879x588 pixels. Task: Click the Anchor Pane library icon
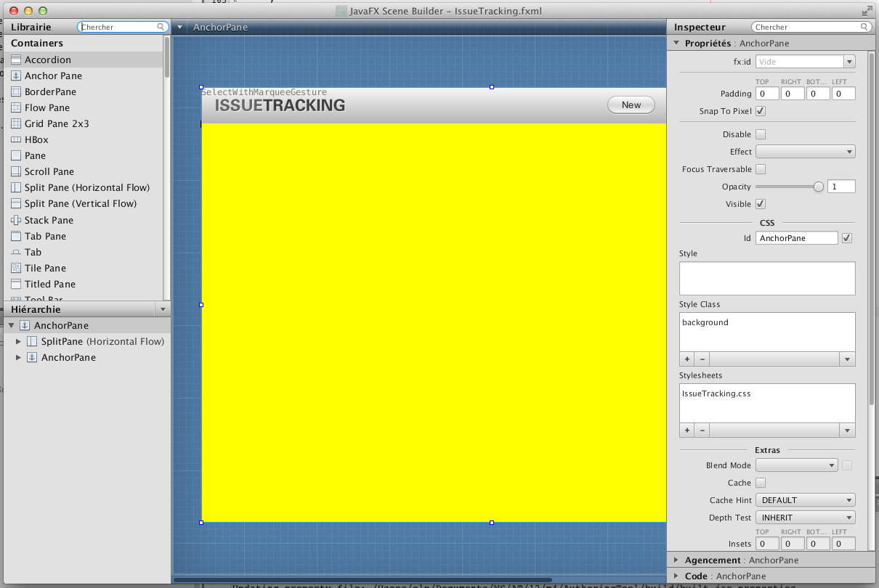16,75
